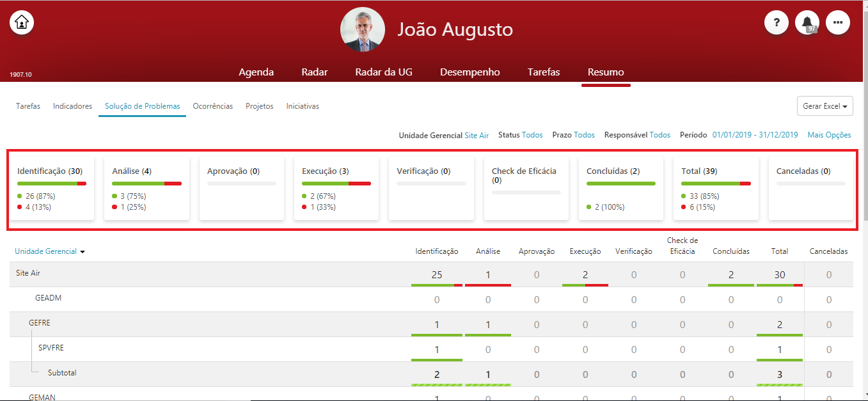Select the Total (39) summary card
This screenshot has height=401, width=868.
tap(716, 189)
